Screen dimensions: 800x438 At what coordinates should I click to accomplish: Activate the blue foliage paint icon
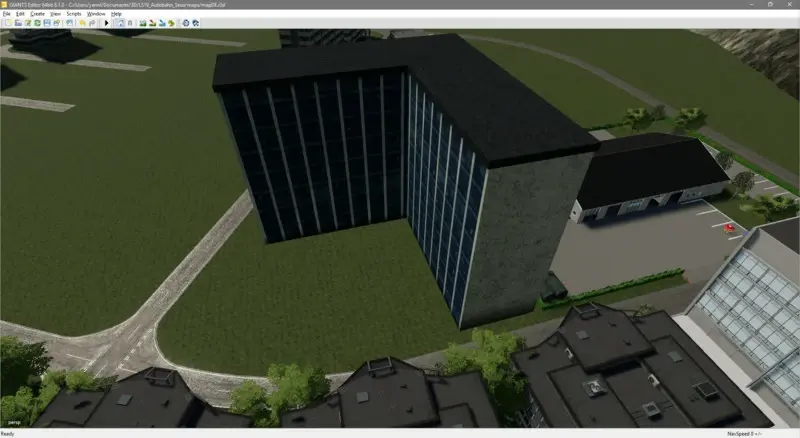(x=162, y=23)
